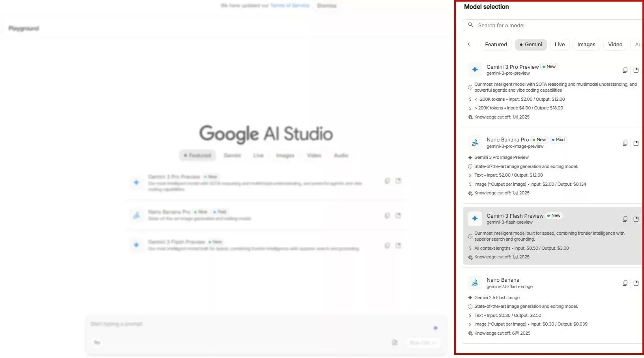Screen dimensions: 644x358
Task: Open the Terms of Service link
Action: click(290, 6)
